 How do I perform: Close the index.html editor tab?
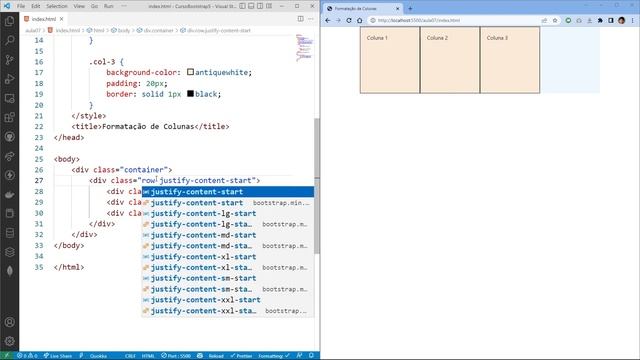[62, 19]
